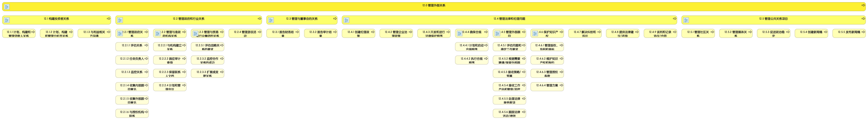The image size is (868, 120).
Task: Click the arrow icon on 12.1 构建投资者关系
Action: point(109,19)
